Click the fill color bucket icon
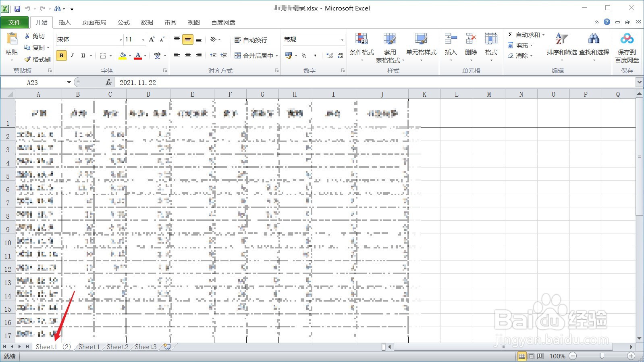The width and height of the screenshot is (644, 362). click(123, 56)
